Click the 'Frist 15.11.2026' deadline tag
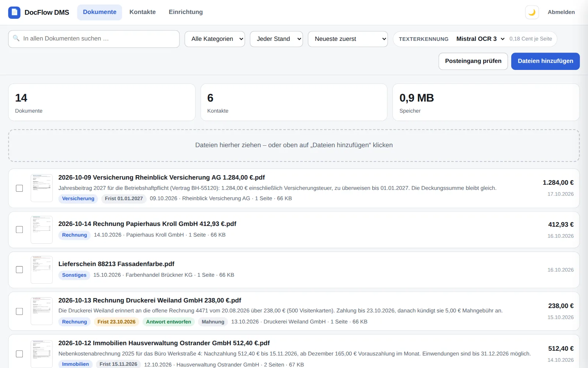588x368 pixels. click(x=118, y=364)
